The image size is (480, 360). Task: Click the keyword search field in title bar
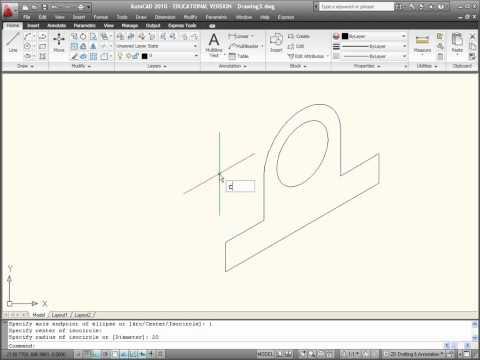(356, 7)
